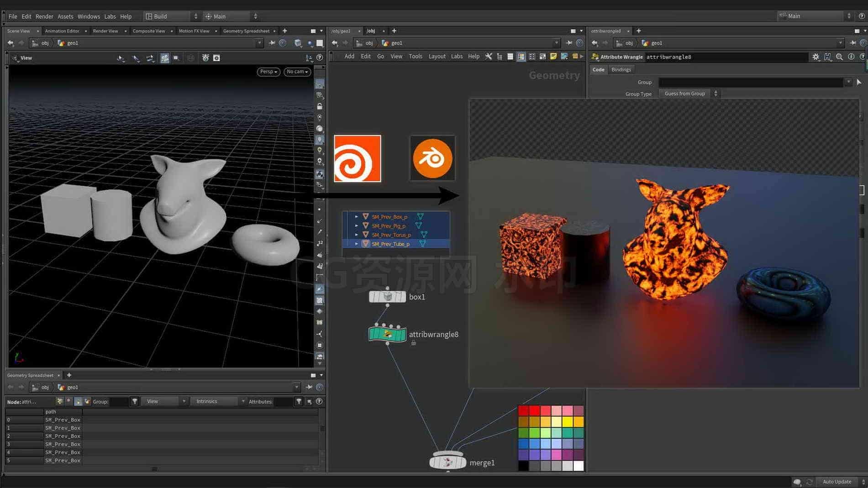Click the pin icon in Scene View path bar
868x488 pixels.
pos(272,43)
